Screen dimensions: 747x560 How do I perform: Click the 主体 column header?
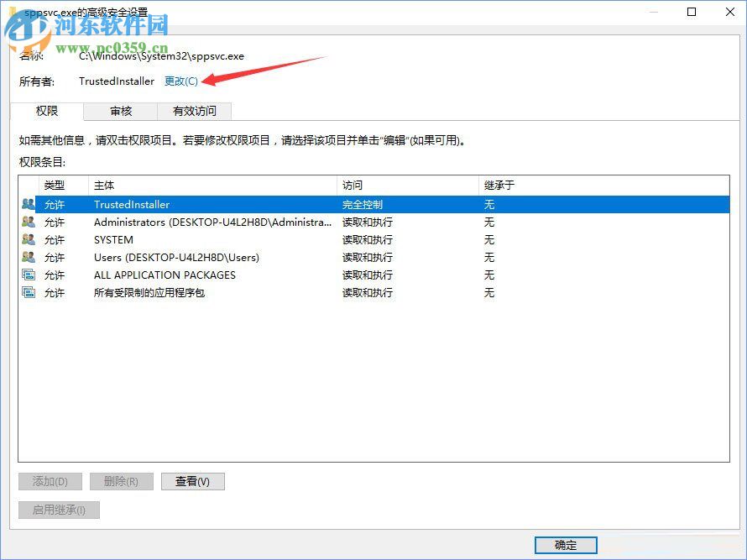point(102,185)
